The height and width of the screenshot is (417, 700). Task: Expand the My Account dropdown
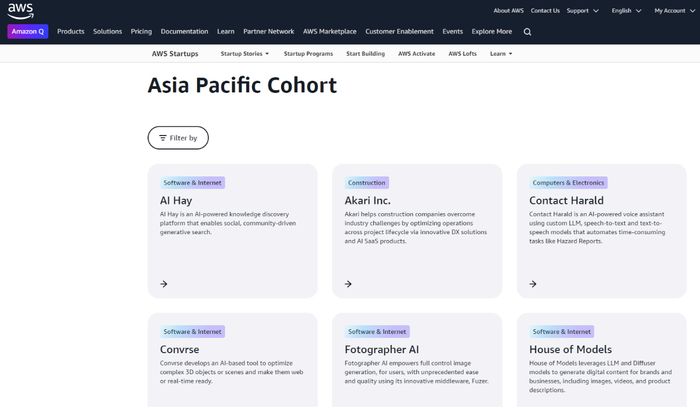coord(675,11)
